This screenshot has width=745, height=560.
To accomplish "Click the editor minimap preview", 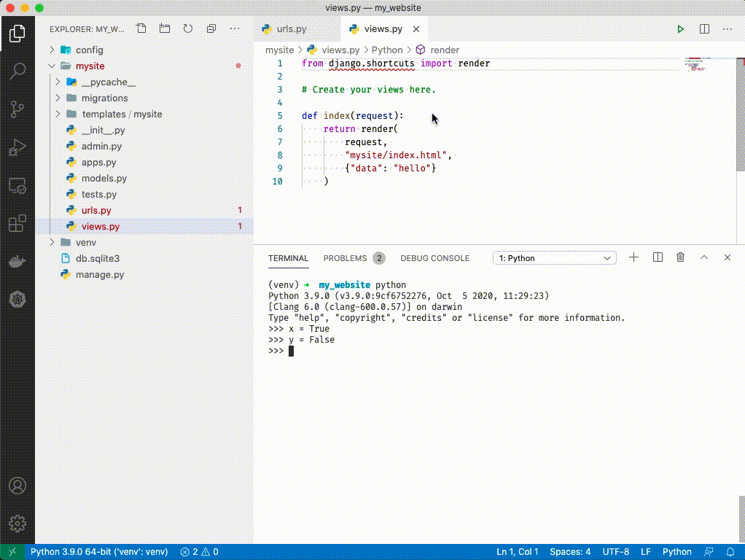I will [x=695, y=66].
